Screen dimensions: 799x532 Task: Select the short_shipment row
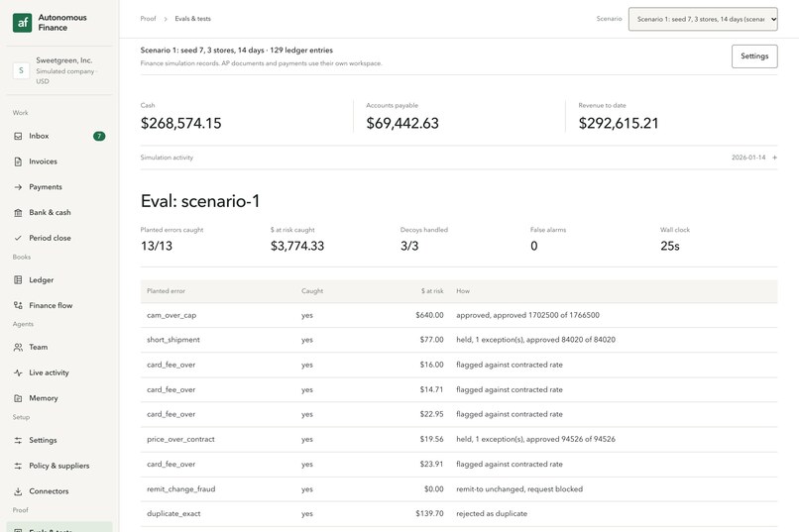pyautogui.click(x=459, y=340)
